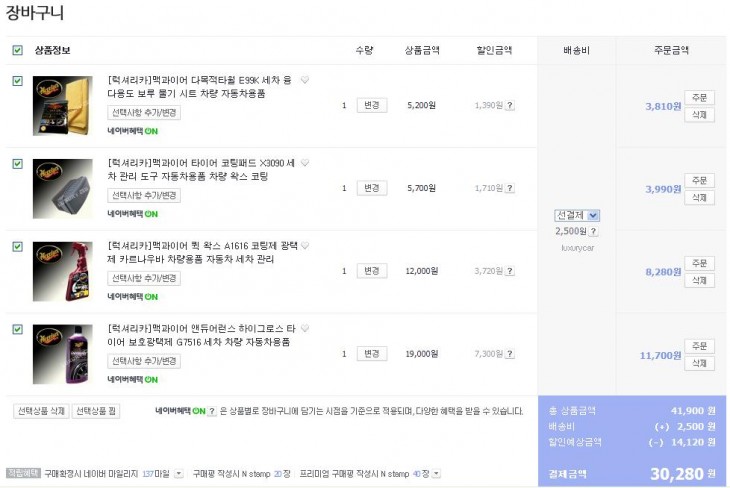Uncheck the 다목적타월 E99K item checkbox

(17, 81)
